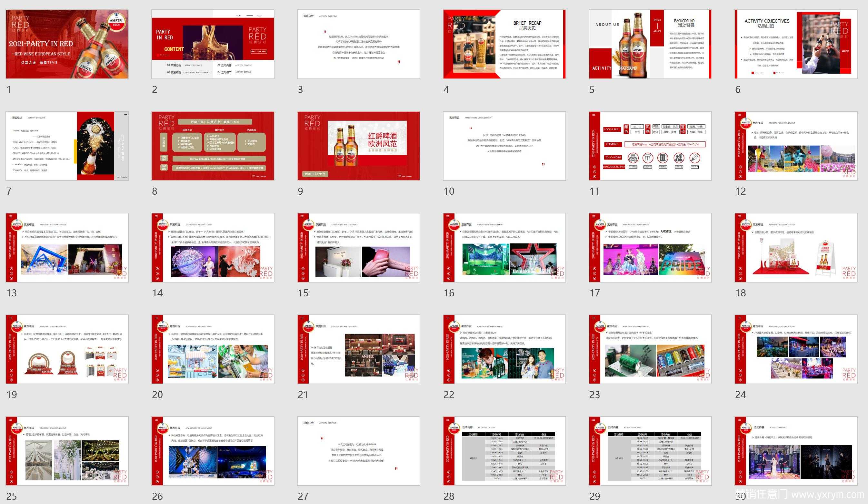Click slide number 27 label
This screenshot has height=504, width=868.
pyautogui.click(x=303, y=497)
